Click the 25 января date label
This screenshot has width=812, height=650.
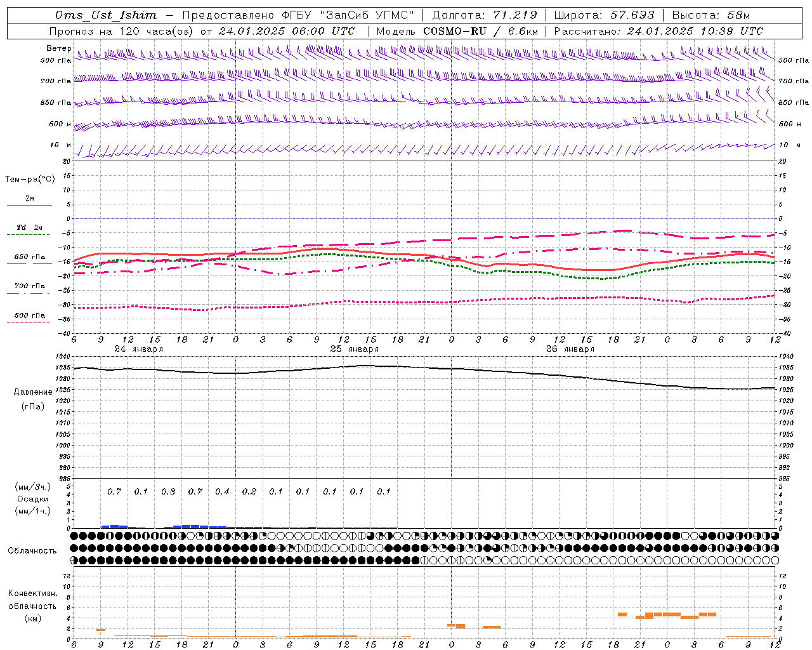pyautogui.click(x=354, y=349)
